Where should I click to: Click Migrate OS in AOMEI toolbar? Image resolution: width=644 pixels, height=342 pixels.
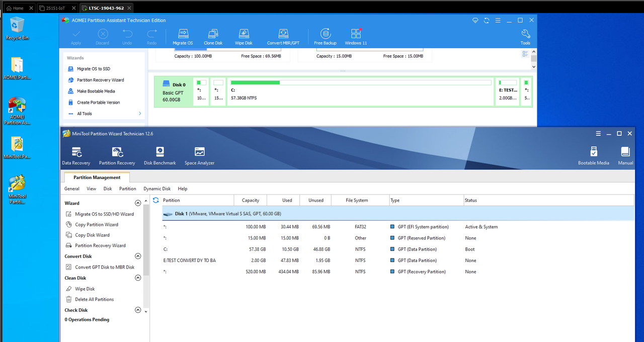point(183,37)
